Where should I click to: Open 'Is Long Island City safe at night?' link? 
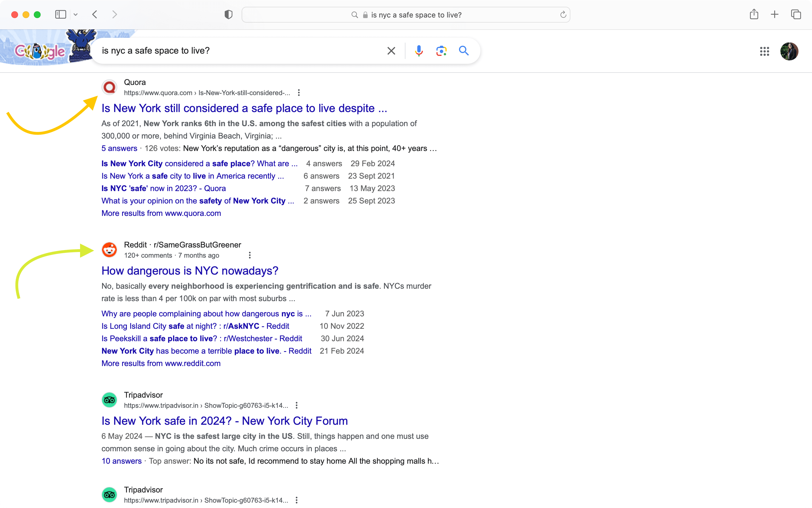[x=195, y=326]
